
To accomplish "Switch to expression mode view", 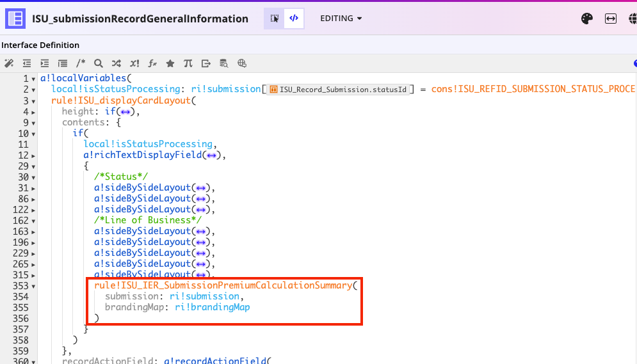I will [294, 19].
